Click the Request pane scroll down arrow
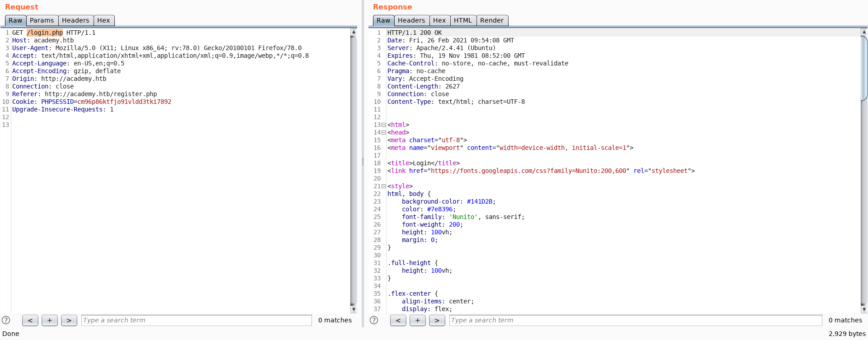The image size is (868, 340). [x=354, y=310]
